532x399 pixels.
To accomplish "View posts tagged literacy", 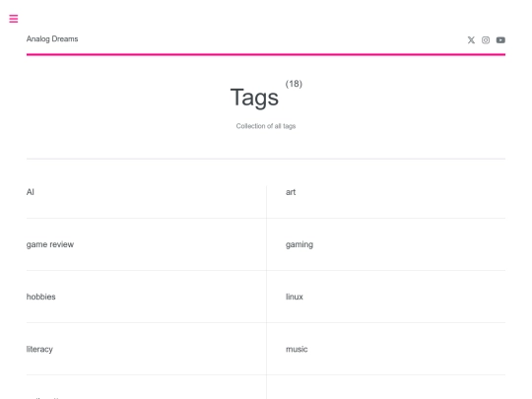I will click(39, 349).
